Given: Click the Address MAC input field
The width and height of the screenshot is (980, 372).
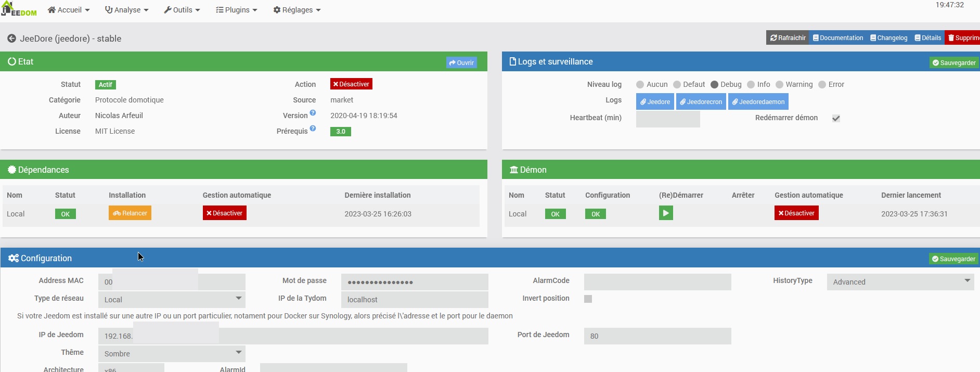Looking at the screenshot, I should coord(172,282).
